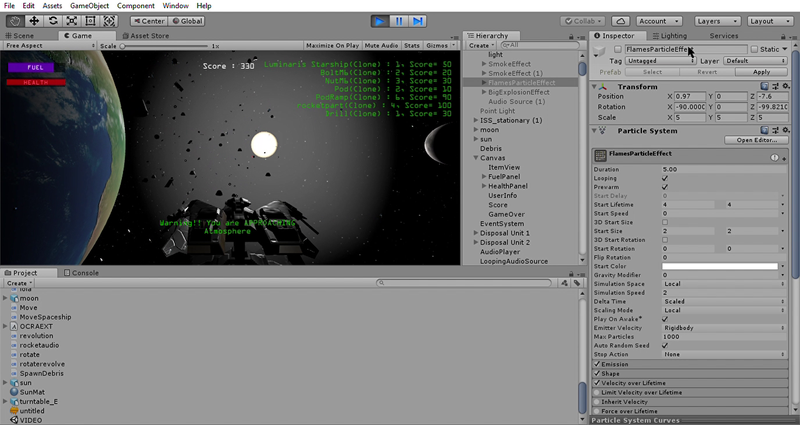This screenshot has width=800, height=425.
Task: Select the Move tool
Action: click(x=34, y=20)
